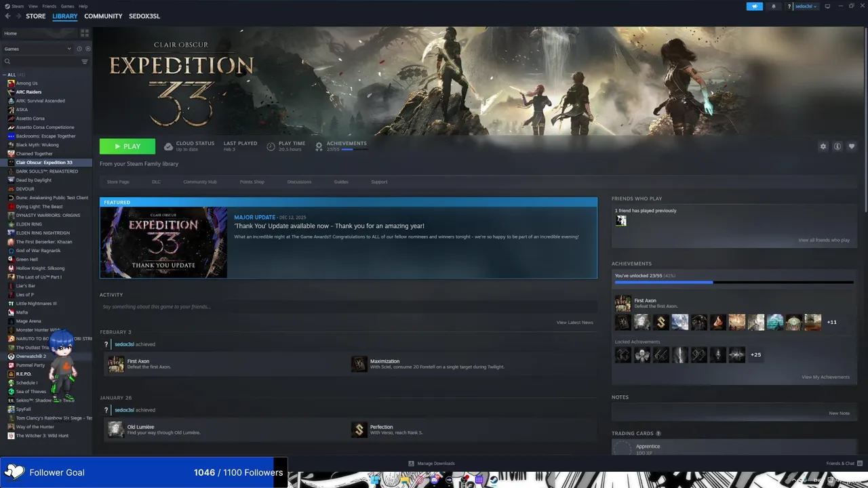Click View all friends who play
868x488 pixels.
[824, 240]
